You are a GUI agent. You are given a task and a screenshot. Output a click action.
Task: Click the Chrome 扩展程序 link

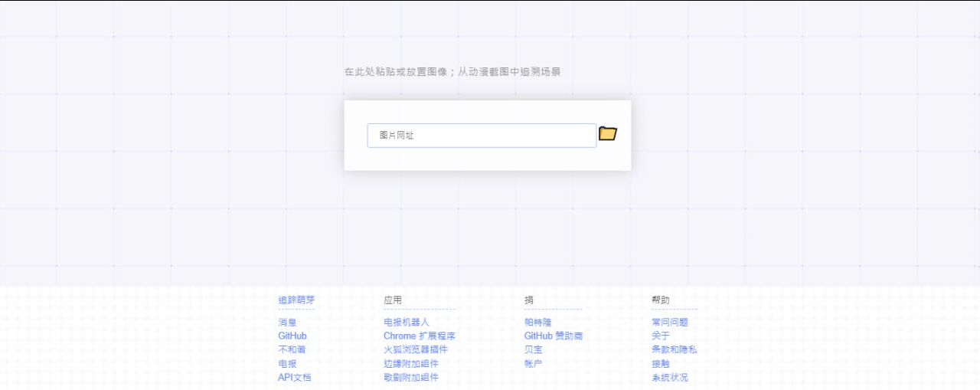(419, 336)
